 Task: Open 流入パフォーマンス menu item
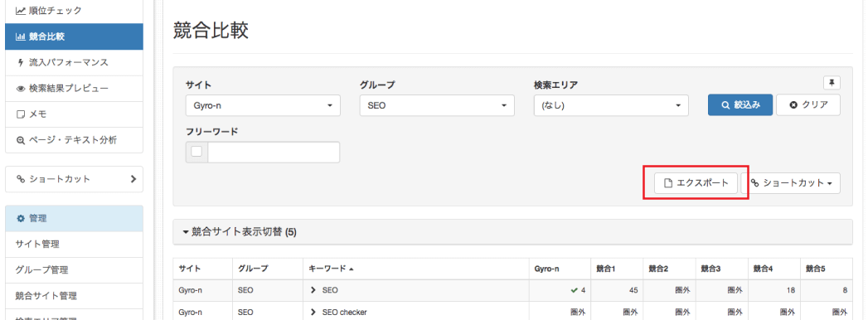pyautogui.click(x=74, y=62)
